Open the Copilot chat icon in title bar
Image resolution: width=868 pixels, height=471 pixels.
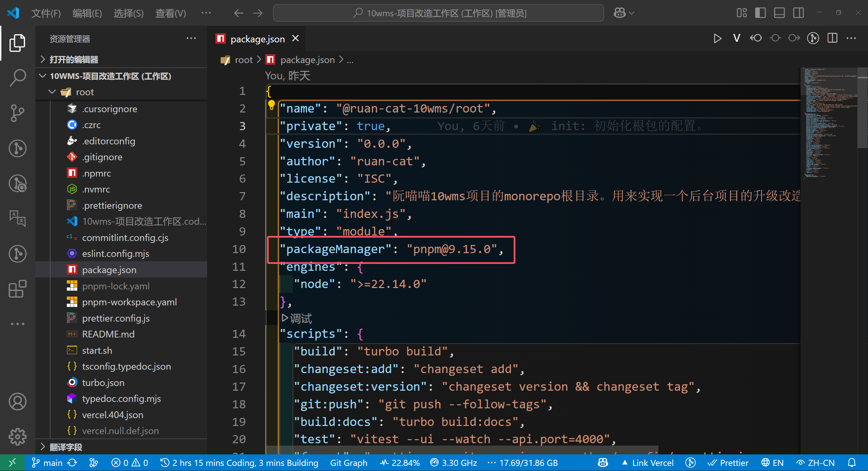coord(619,13)
